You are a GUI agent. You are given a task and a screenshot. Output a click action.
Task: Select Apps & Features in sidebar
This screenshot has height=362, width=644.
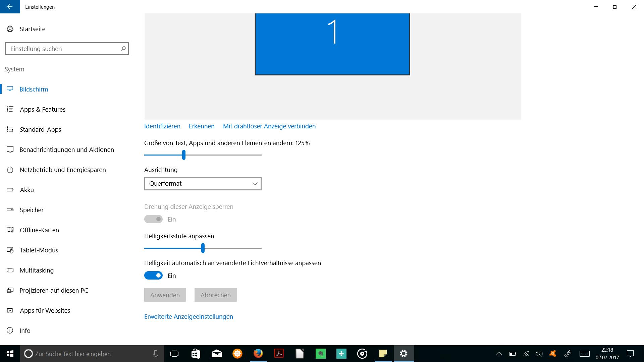[x=43, y=109]
